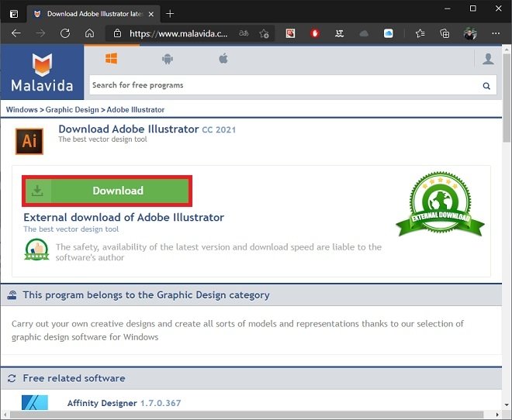Open the Collections panel

click(445, 33)
